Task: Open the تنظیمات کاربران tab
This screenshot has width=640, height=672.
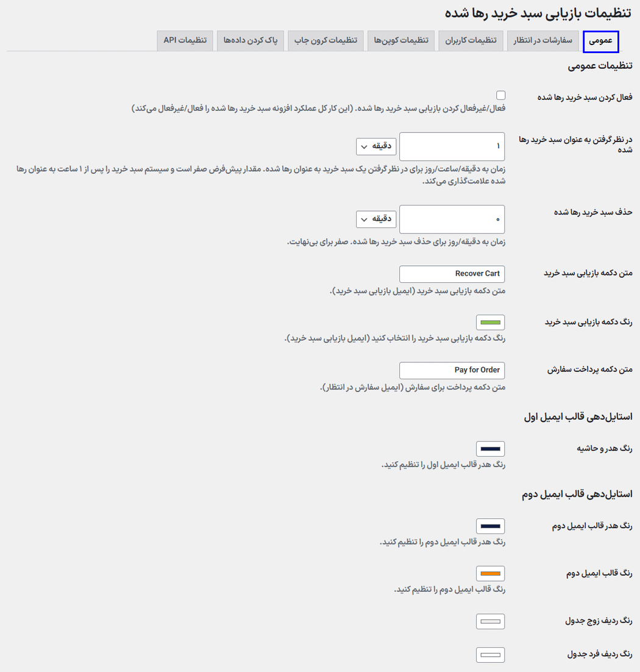Action: [471, 41]
